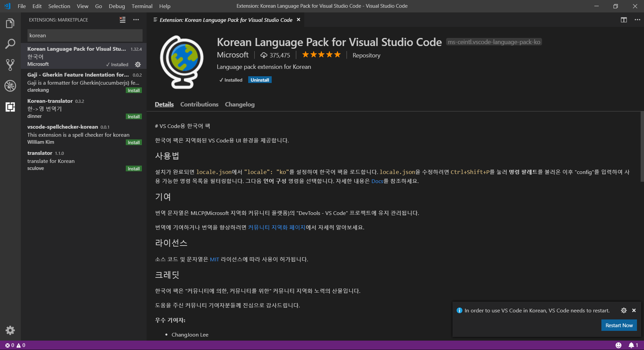Image resolution: width=644 pixels, height=350 pixels.
Task: Install vscode-spellchecker-korean extension
Action: (133, 142)
